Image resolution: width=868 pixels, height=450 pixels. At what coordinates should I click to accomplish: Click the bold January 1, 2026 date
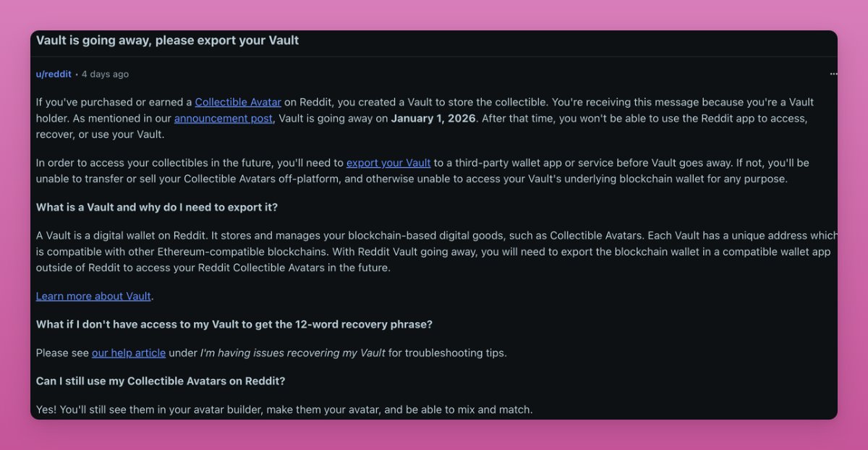[433, 118]
